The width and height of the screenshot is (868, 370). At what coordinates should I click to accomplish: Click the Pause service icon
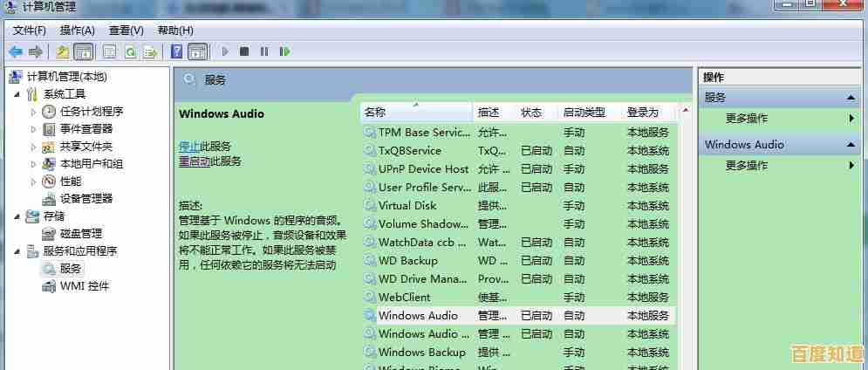(x=264, y=51)
